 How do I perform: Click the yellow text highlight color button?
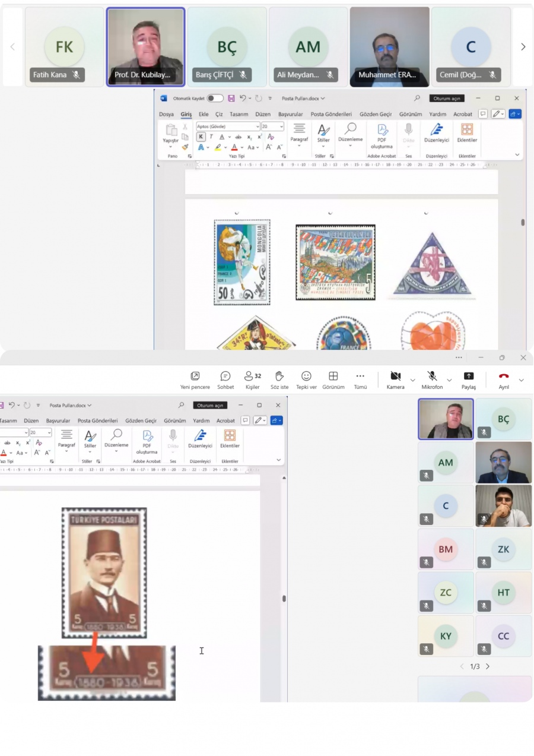tap(218, 147)
